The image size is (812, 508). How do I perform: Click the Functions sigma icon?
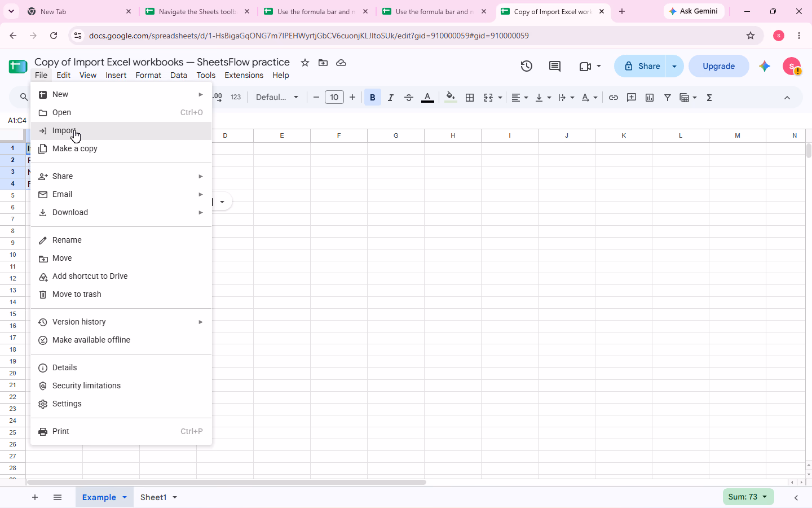[x=709, y=98]
